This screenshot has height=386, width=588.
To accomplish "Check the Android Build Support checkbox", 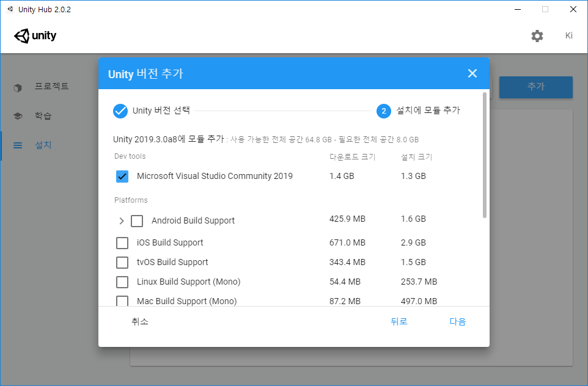I will tap(137, 220).
